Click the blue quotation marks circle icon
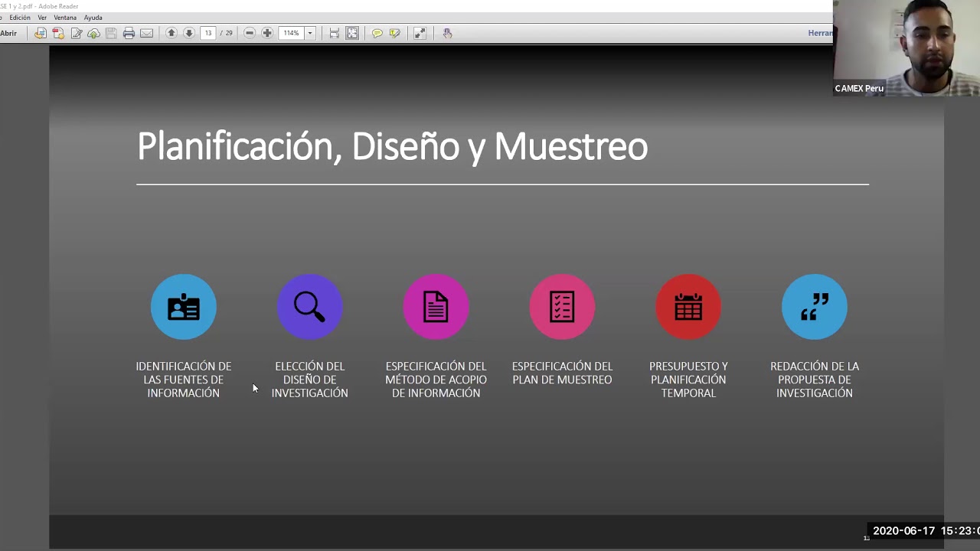Screen dimensions: 980x551 coord(815,307)
